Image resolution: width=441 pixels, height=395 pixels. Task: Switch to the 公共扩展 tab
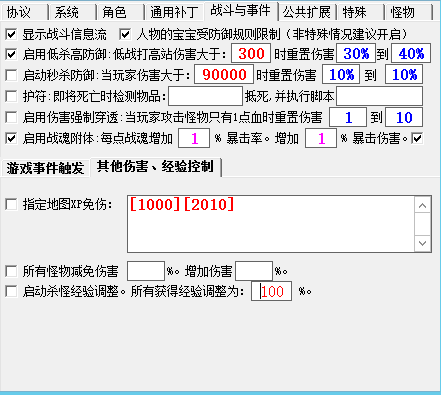tap(307, 13)
